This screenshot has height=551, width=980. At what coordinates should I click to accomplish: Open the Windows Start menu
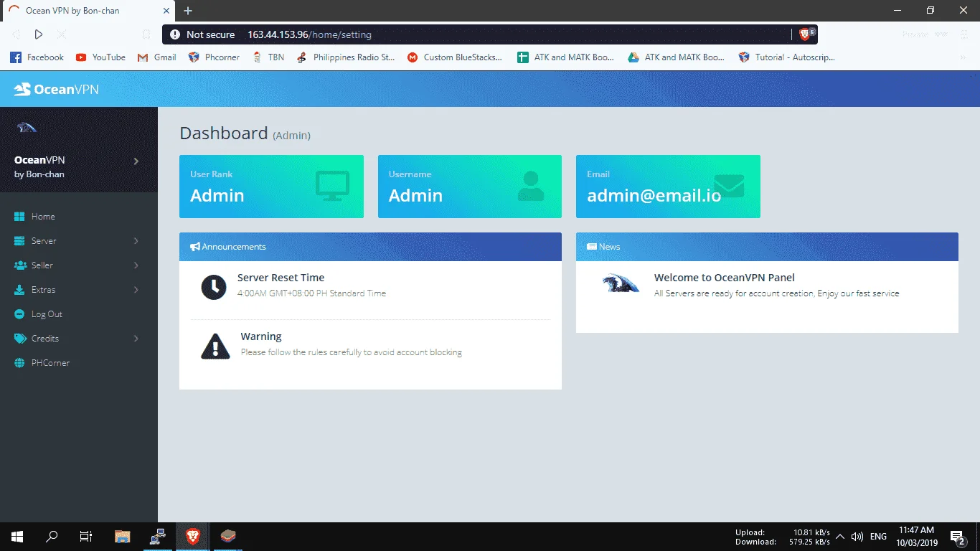coord(17,536)
